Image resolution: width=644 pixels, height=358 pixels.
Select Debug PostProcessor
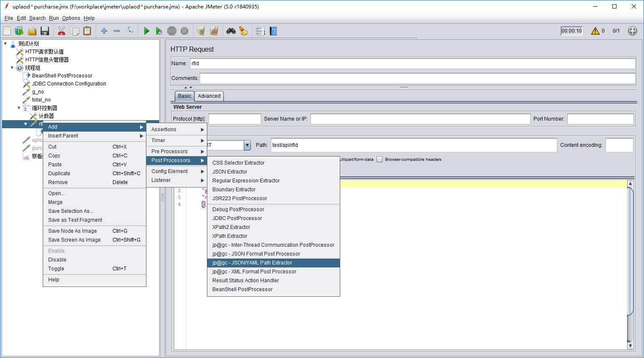(274, 209)
